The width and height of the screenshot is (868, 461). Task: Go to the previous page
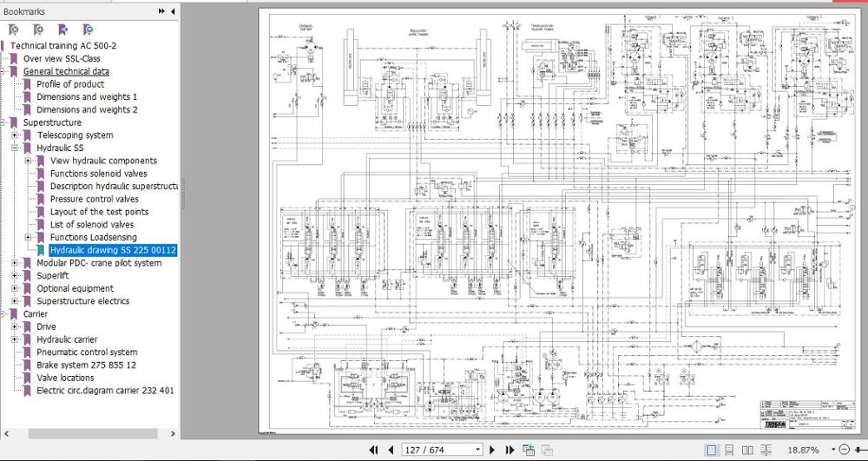coord(391,450)
